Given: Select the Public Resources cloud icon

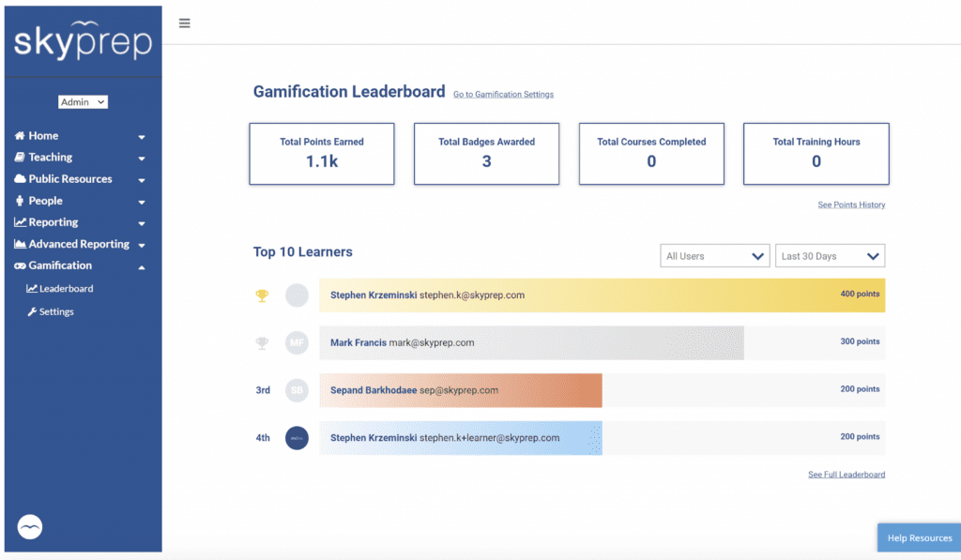Looking at the screenshot, I should click(x=19, y=178).
